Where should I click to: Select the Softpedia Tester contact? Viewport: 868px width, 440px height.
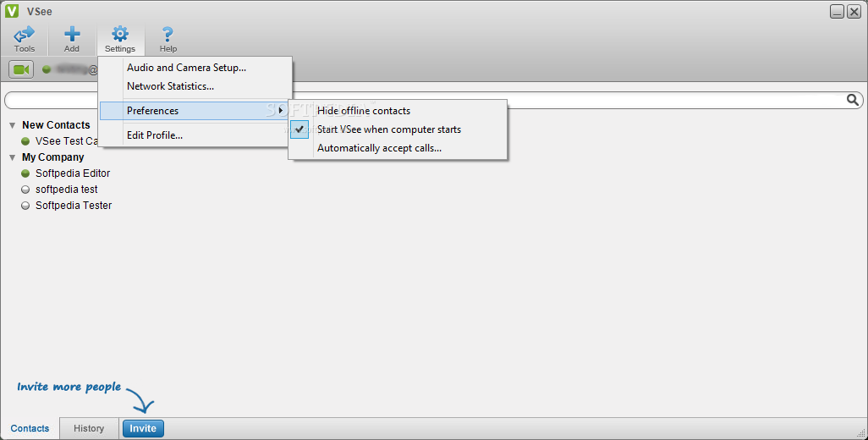[74, 206]
